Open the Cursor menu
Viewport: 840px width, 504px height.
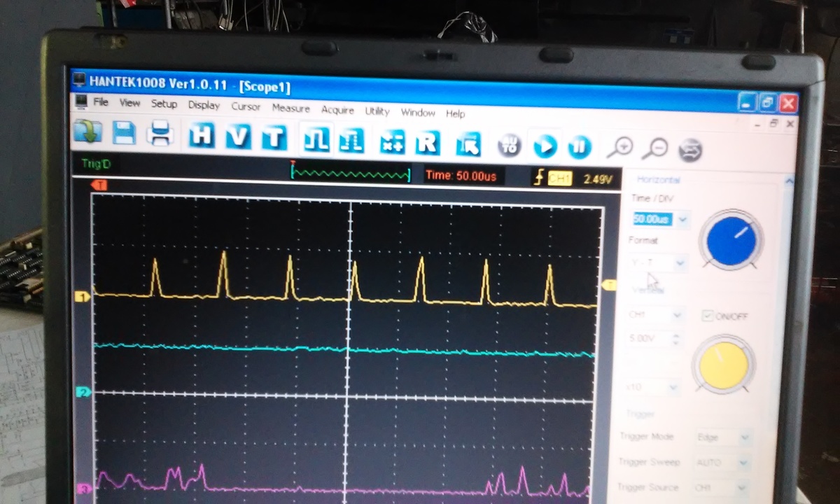[x=246, y=106]
